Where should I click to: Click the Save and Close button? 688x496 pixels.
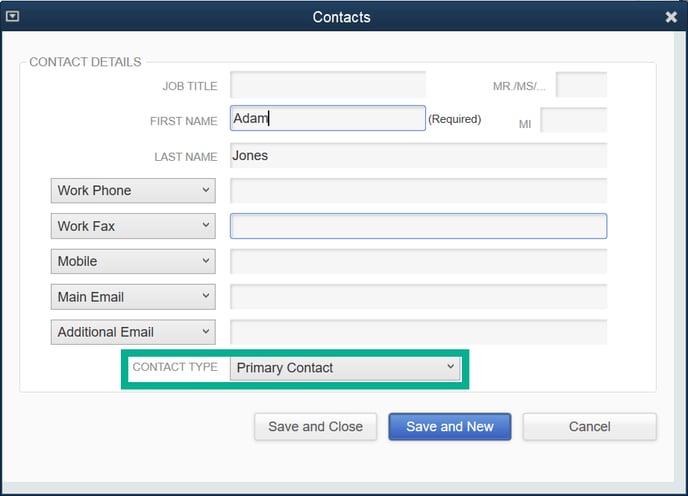point(315,427)
